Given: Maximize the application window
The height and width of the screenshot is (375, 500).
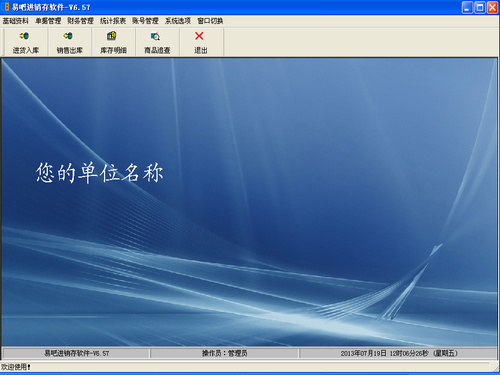Looking at the screenshot, I should pyautogui.click(x=480, y=7).
